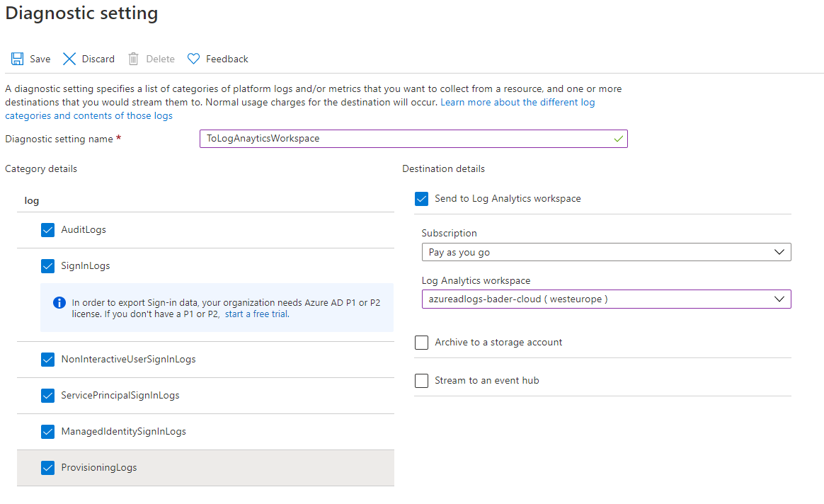Open the link about log categories and contents
The height and width of the screenshot is (504, 824).
[x=88, y=115]
